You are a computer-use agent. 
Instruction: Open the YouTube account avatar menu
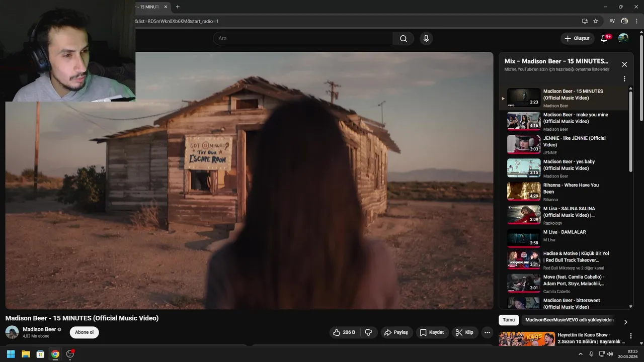[x=623, y=38]
